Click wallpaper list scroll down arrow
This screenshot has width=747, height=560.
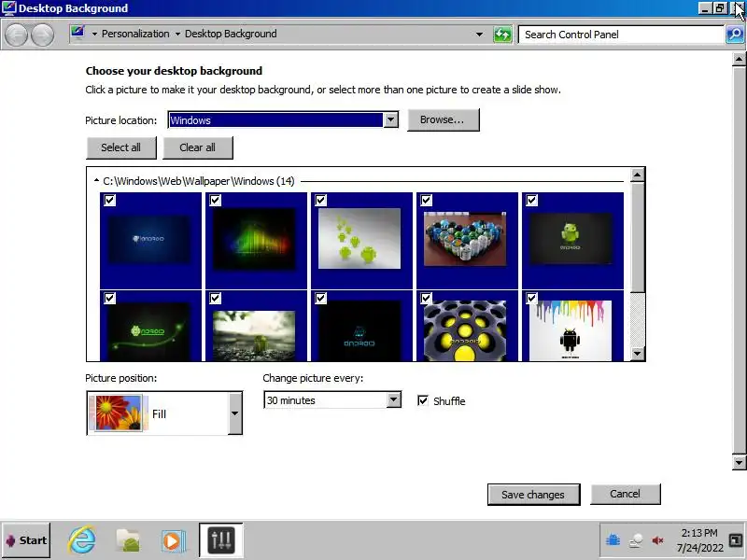638,354
